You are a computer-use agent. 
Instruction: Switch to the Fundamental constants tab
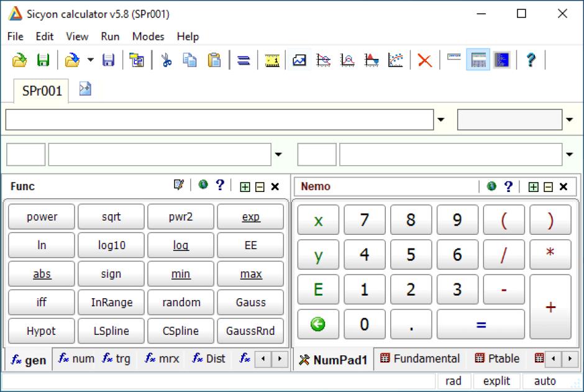click(420, 358)
